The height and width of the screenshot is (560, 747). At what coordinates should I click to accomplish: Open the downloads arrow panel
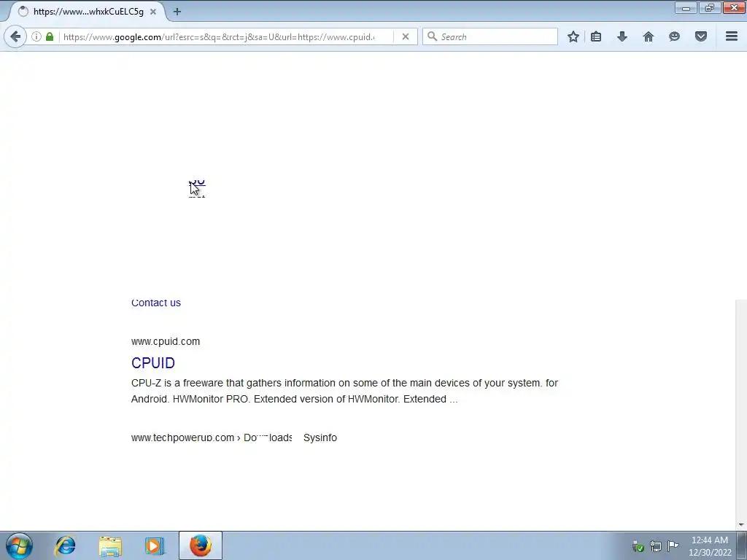622,36
